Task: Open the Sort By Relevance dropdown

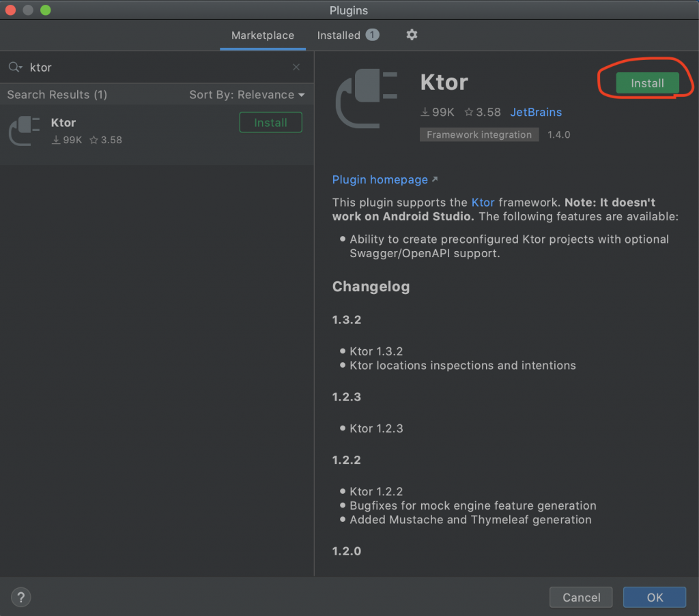Action: tap(247, 95)
